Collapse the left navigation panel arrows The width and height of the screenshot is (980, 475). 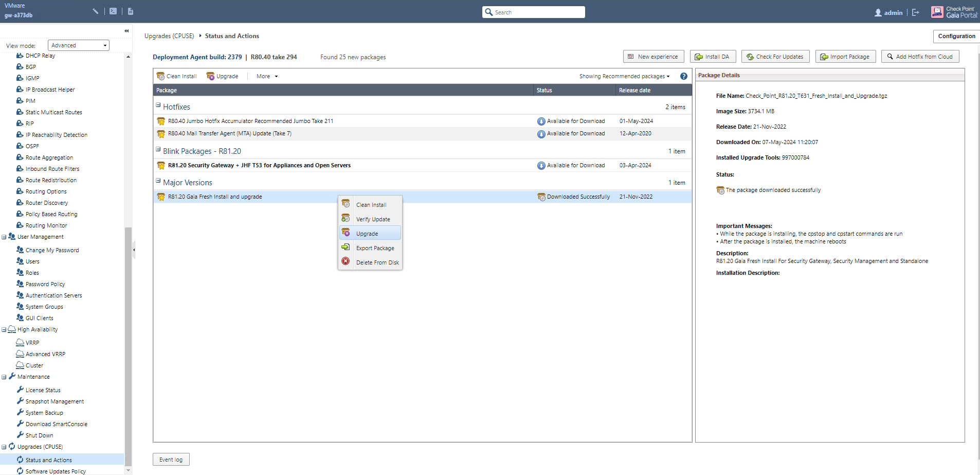click(x=126, y=31)
